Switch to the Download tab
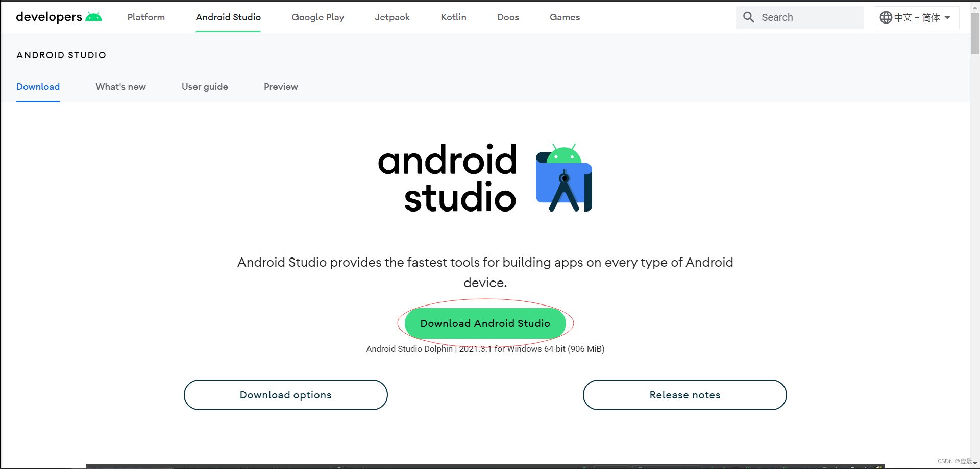The height and width of the screenshot is (469, 980). coord(38,87)
